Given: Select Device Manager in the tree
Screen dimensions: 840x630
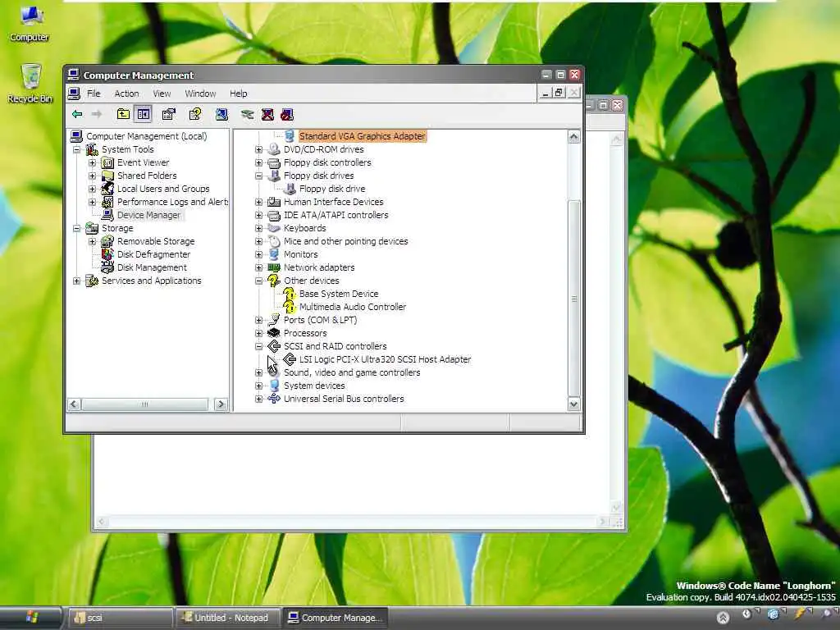Looking at the screenshot, I should (x=149, y=215).
